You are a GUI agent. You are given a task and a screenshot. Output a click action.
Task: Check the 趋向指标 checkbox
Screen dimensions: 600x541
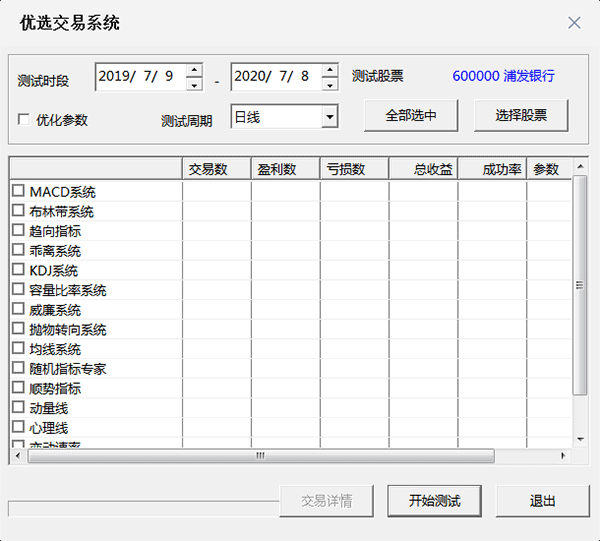[18, 230]
